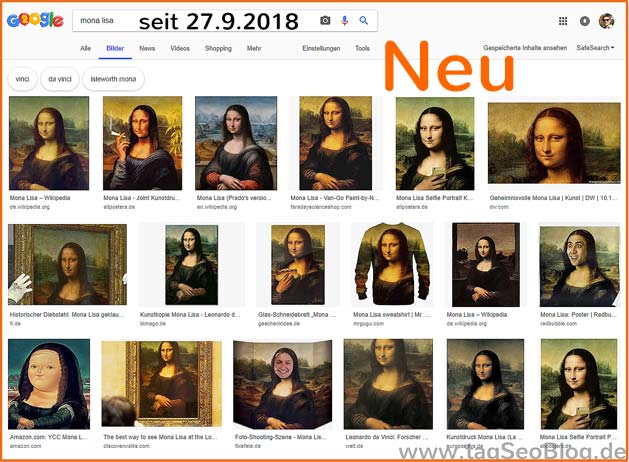Select the News tab

[147, 49]
